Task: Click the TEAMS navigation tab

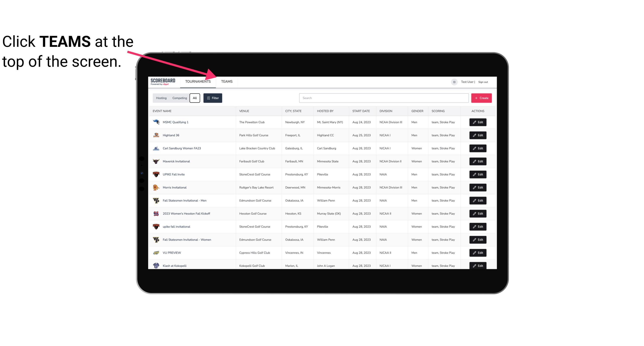Action: 226,81
